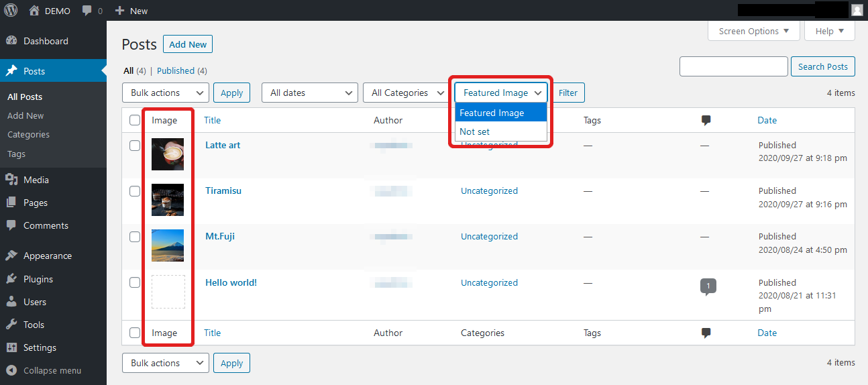Toggle the select-all checkbox in table header
Image resolution: width=868 pixels, height=385 pixels.
(x=135, y=121)
